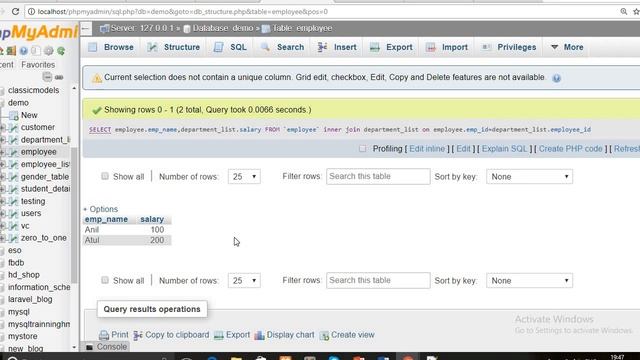Click the help icon beside unique column warning
Viewport: 640px width, 360px height.
(556, 78)
